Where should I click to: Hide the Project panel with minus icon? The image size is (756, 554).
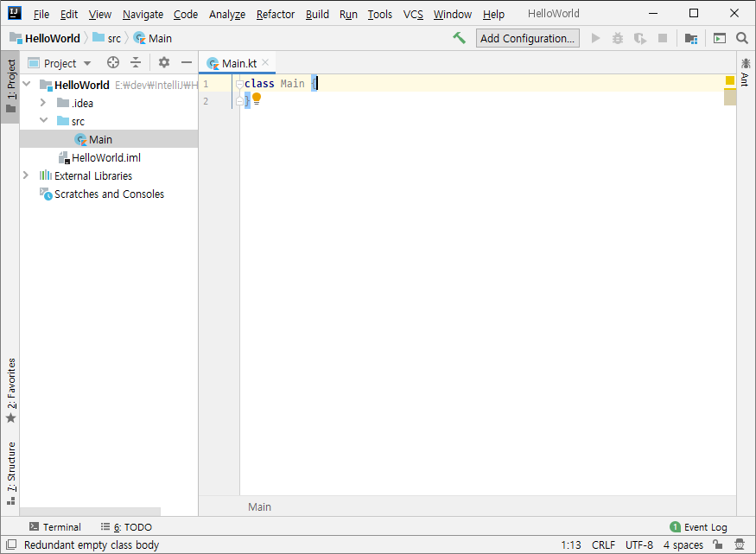pos(187,63)
